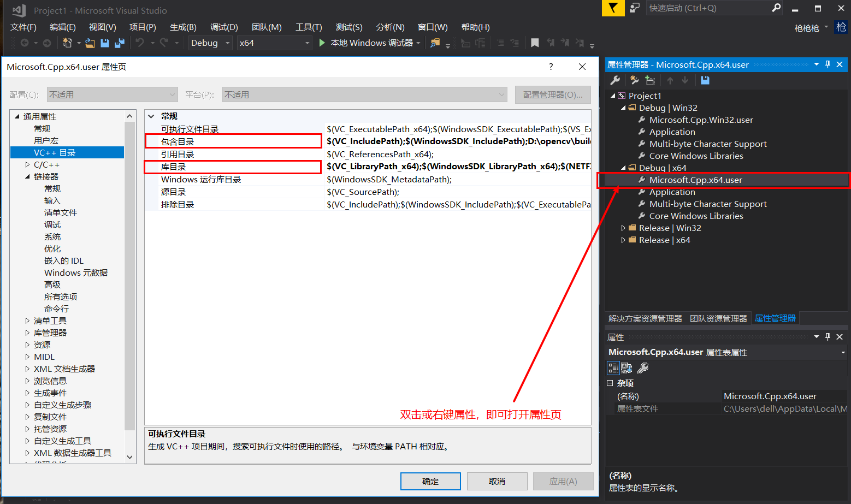Switch Properties panel to alphabetical sorting
Viewport: 851px width, 504px height.
pyautogui.click(x=626, y=367)
